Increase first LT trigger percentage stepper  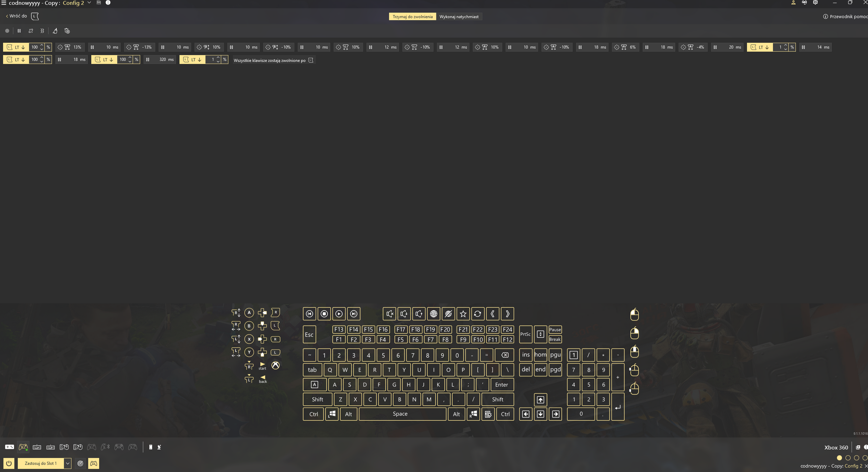pyautogui.click(x=42, y=45)
